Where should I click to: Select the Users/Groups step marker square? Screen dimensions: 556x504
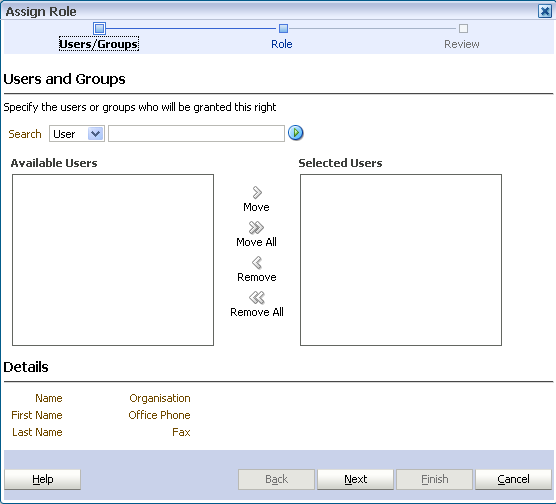coord(99,28)
